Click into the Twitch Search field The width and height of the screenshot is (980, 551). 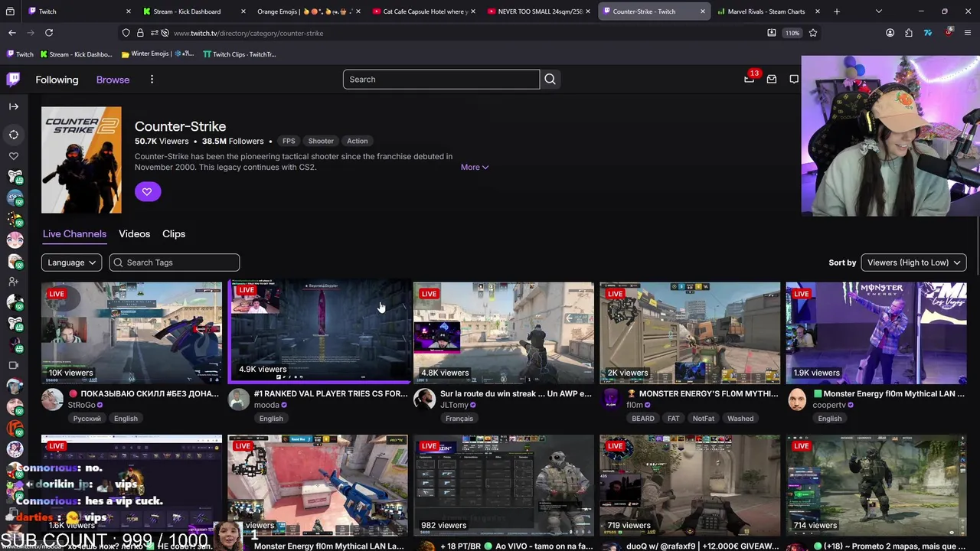coord(441,80)
